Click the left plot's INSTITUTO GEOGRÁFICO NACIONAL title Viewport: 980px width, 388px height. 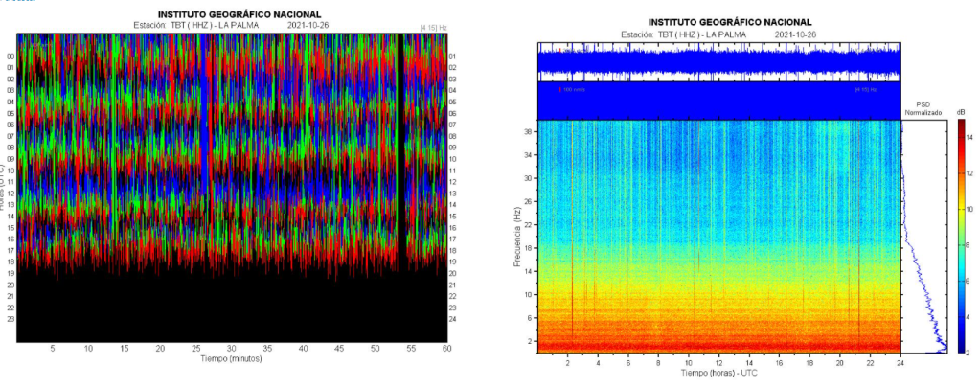(x=232, y=13)
